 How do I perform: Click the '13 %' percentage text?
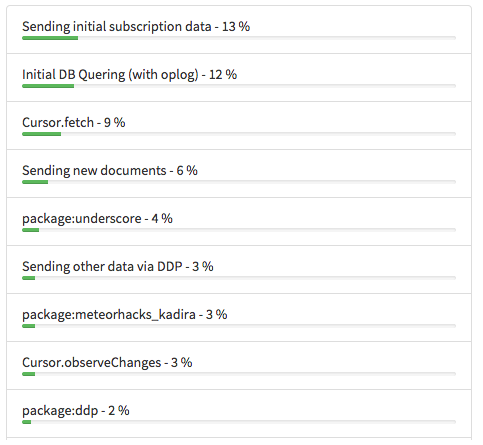tap(236, 27)
